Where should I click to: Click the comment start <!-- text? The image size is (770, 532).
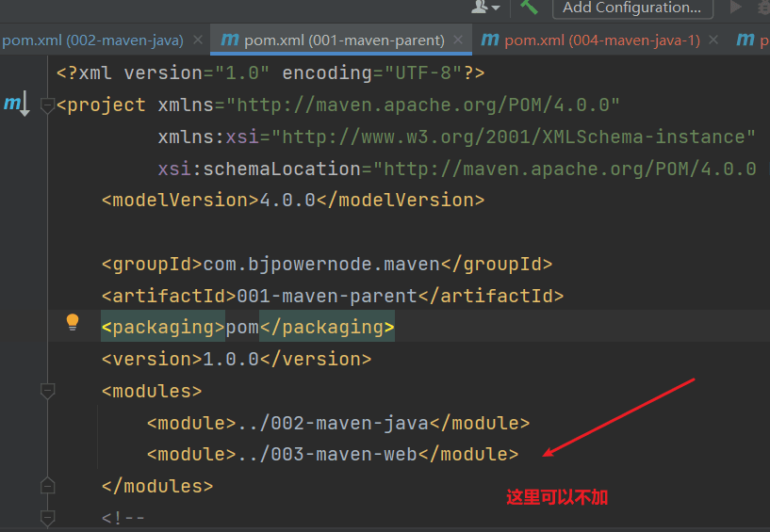[x=123, y=518]
